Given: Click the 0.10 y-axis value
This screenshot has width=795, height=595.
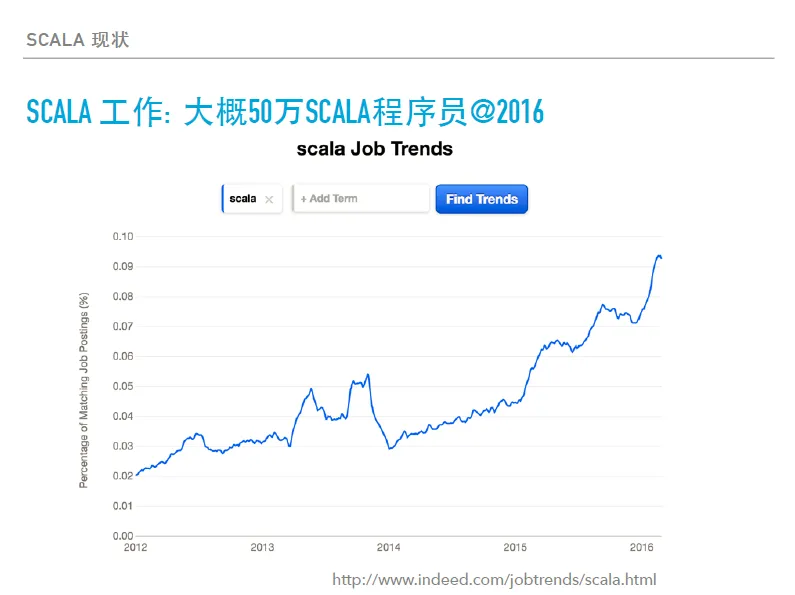Looking at the screenshot, I should click(x=123, y=237).
